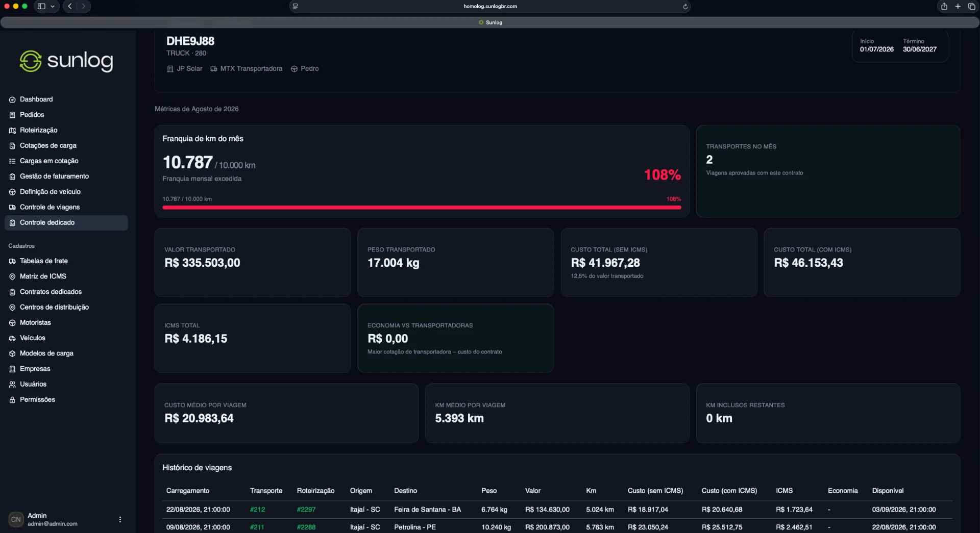Click the Custo (com ICMS) column header
Screen dimensions: 980x533
tap(729, 491)
